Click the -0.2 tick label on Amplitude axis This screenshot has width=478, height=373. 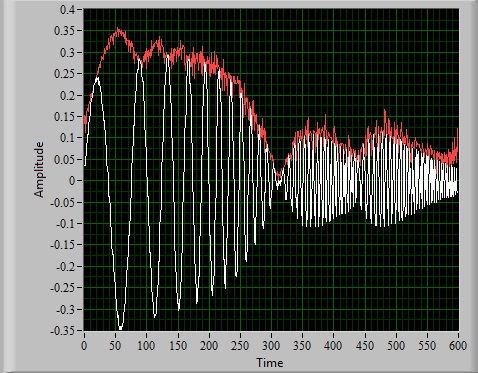(66, 267)
